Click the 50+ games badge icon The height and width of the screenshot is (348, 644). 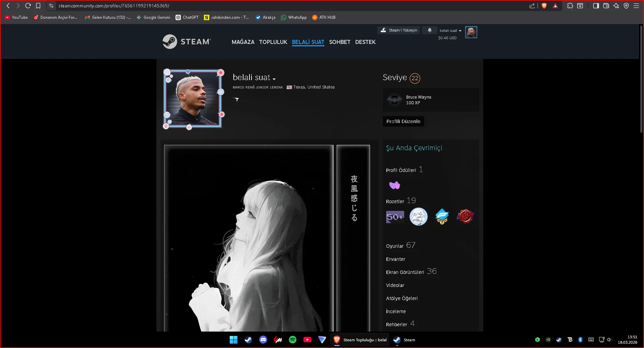click(395, 217)
